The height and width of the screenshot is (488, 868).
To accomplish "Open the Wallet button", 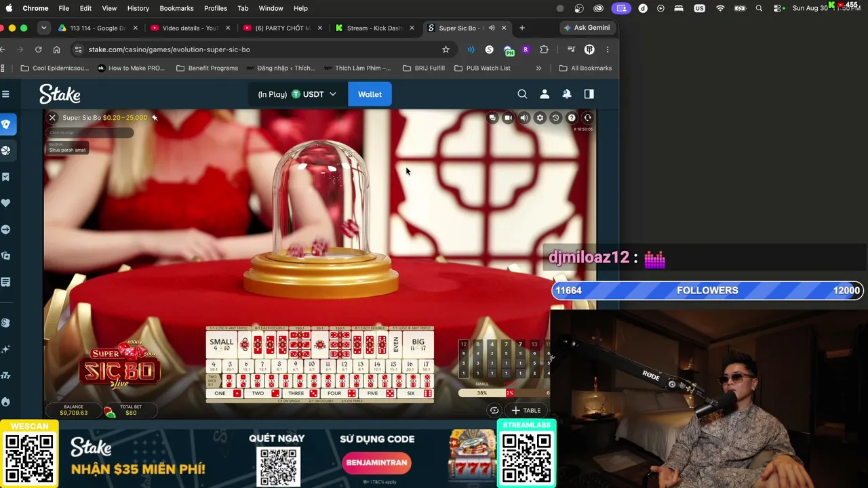I will tap(370, 94).
